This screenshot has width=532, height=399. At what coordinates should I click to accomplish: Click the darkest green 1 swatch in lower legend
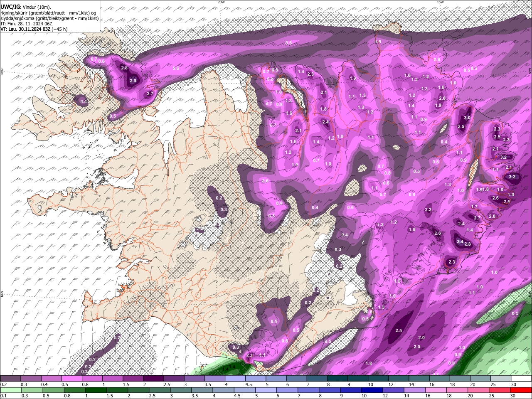point(96,390)
